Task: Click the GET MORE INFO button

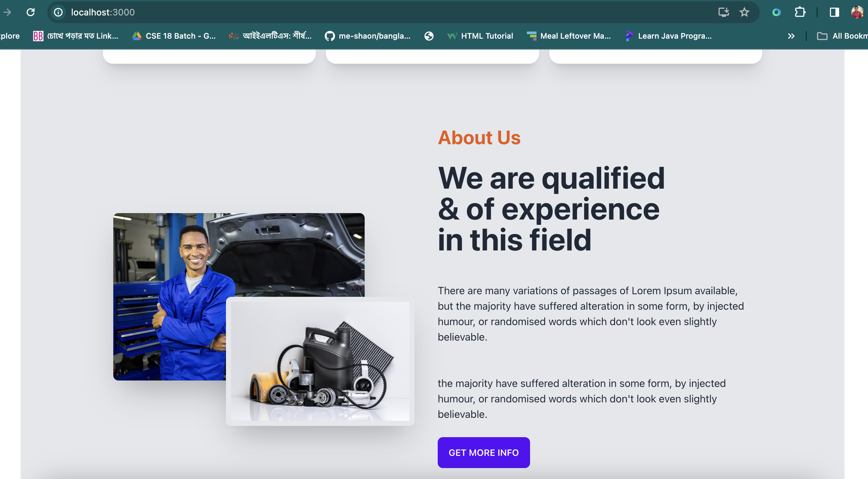Action: coord(483,452)
